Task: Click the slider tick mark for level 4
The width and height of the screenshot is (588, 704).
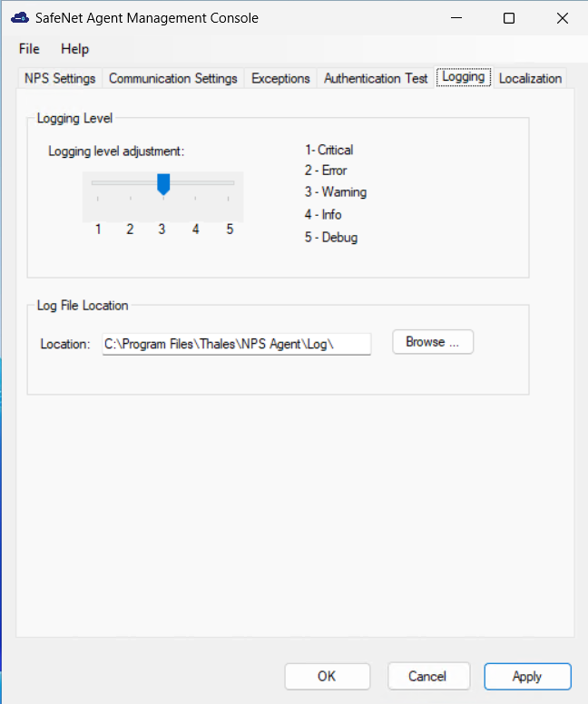Action: [195, 198]
